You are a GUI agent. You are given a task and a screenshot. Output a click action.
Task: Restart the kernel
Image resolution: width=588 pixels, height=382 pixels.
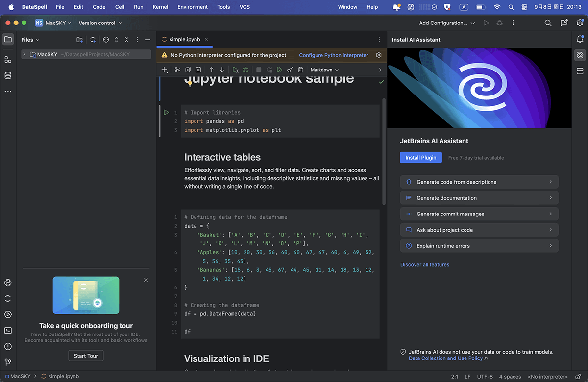(x=269, y=70)
